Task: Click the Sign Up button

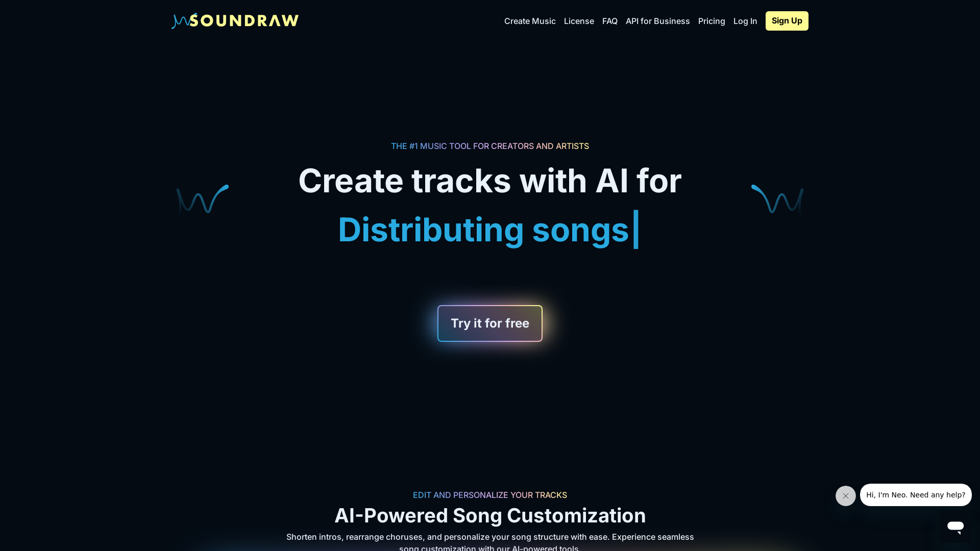Action: tap(787, 20)
